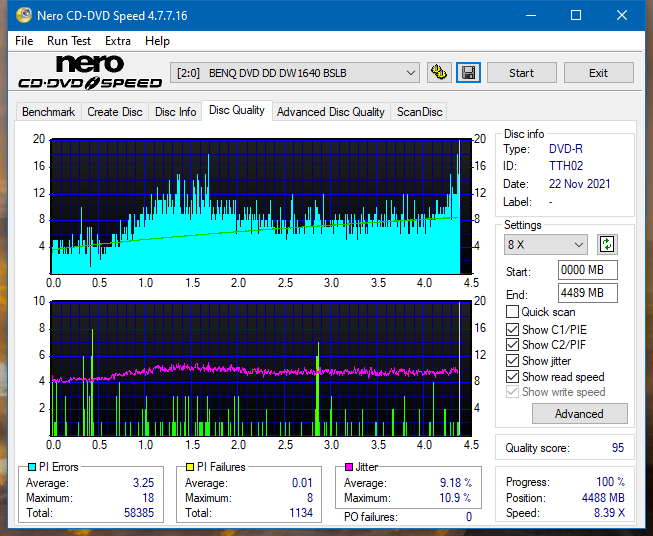
Task: Click the PI Failures average value 0.01
Action: pos(302,483)
